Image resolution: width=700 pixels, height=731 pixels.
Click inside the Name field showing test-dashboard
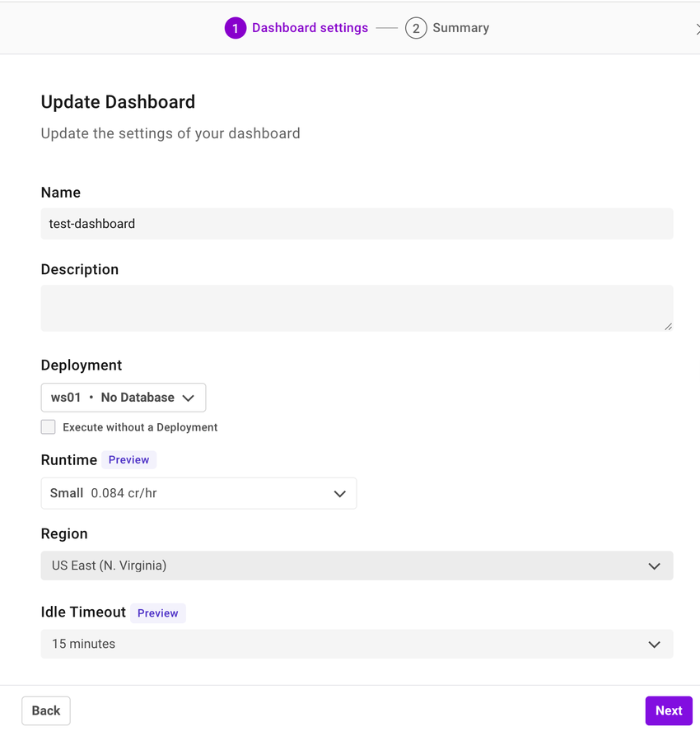tap(356, 223)
